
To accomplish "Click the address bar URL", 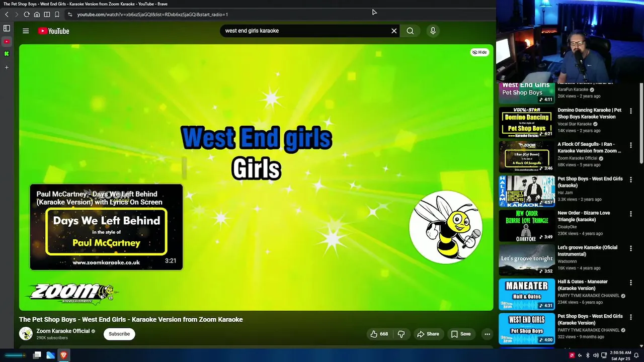I will pos(152,15).
